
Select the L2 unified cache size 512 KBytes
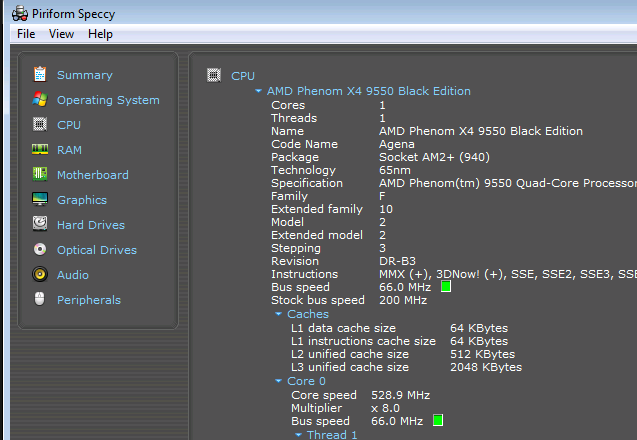(483, 354)
